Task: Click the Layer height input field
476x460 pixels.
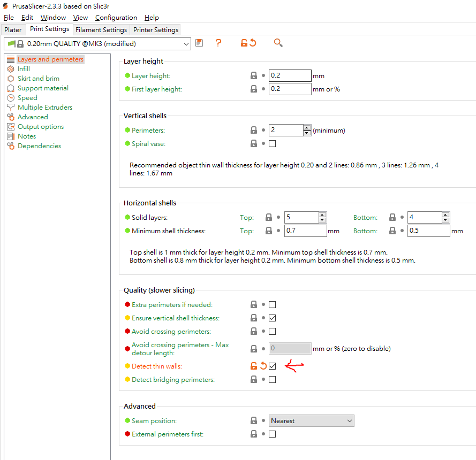Action: click(290, 75)
